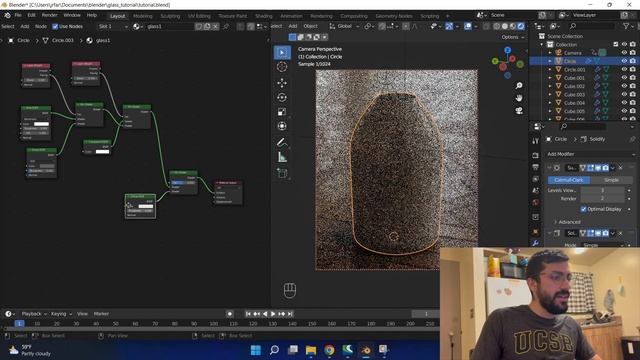Screen dimensions: 640x360
Task: Select the Annotate pencil tool
Action: pos(282,142)
